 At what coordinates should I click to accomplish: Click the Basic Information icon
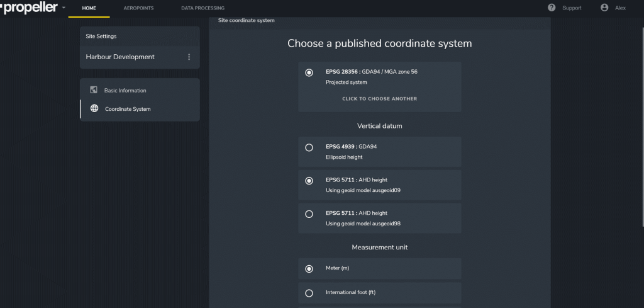pyautogui.click(x=94, y=90)
